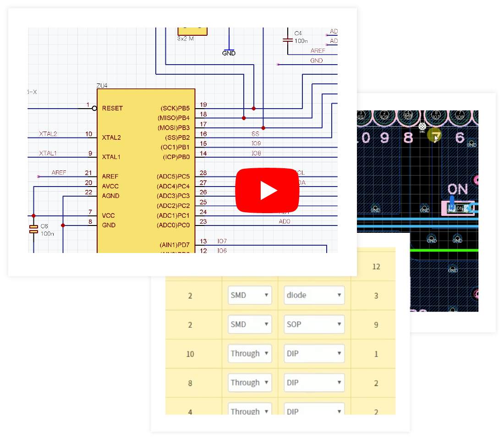Click the ZU4 reference designator label
Image resolution: width=504 pixels, height=440 pixels.
[102, 86]
